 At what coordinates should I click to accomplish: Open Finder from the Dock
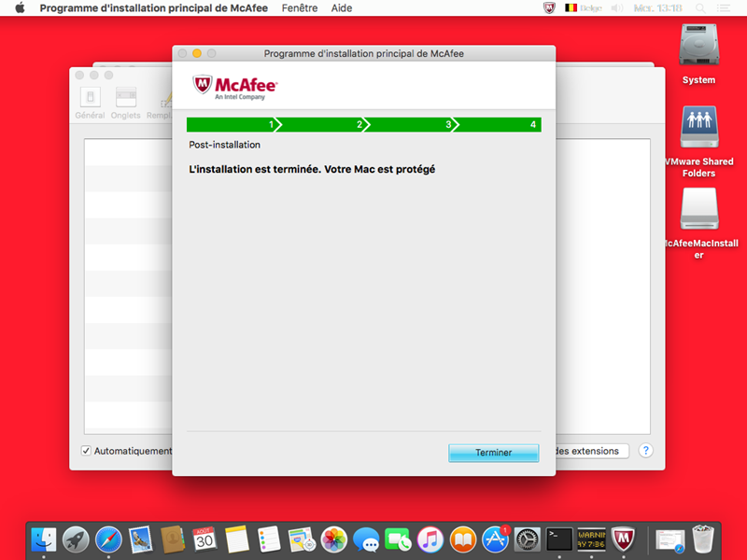tap(44, 539)
